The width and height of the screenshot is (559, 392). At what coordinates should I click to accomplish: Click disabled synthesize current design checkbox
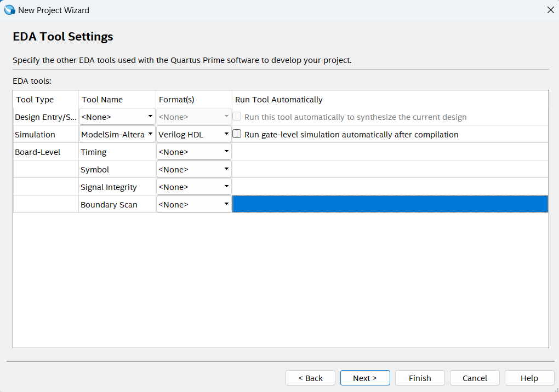[237, 117]
